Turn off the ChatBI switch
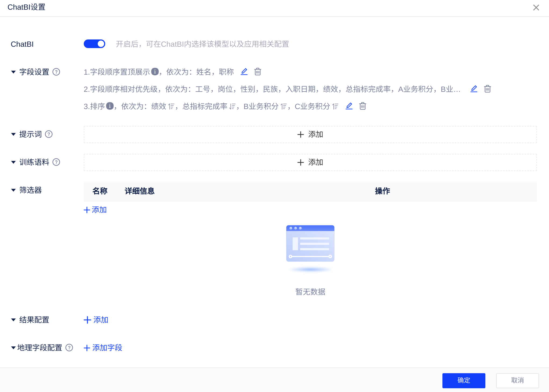This screenshot has width=549, height=392. tap(94, 44)
